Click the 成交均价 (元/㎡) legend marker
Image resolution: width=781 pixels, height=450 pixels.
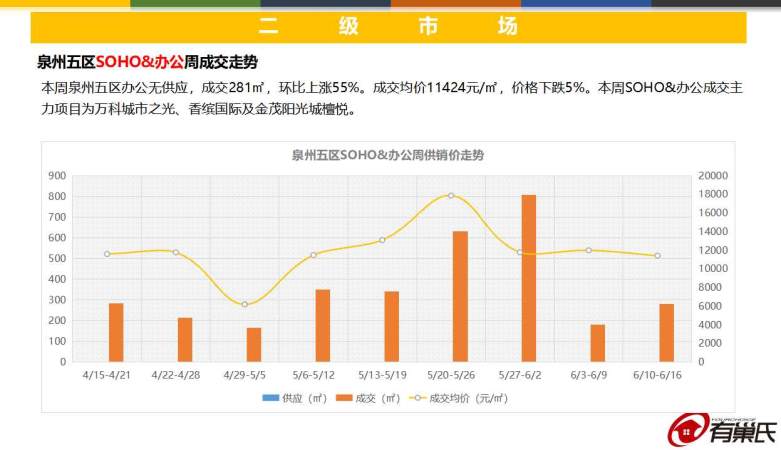point(417,398)
